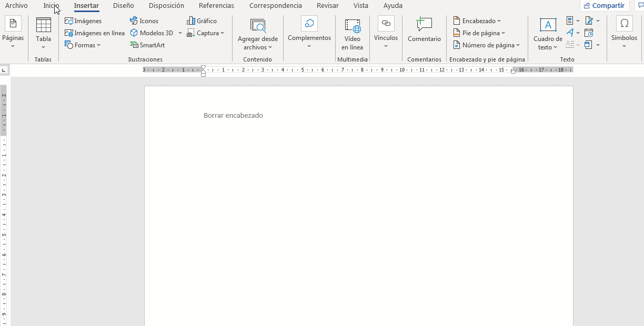Open the Símbolos gallery
The width and height of the screenshot is (644, 326).
624,33
